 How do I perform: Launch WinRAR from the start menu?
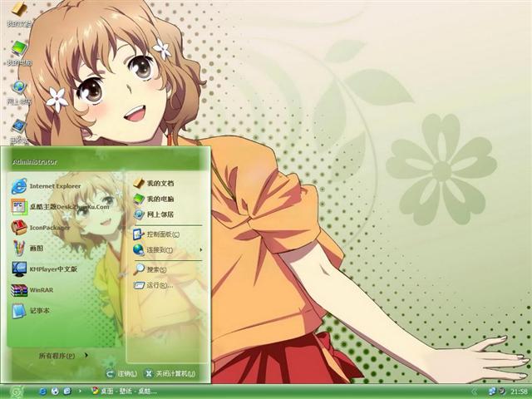(x=32, y=290)
